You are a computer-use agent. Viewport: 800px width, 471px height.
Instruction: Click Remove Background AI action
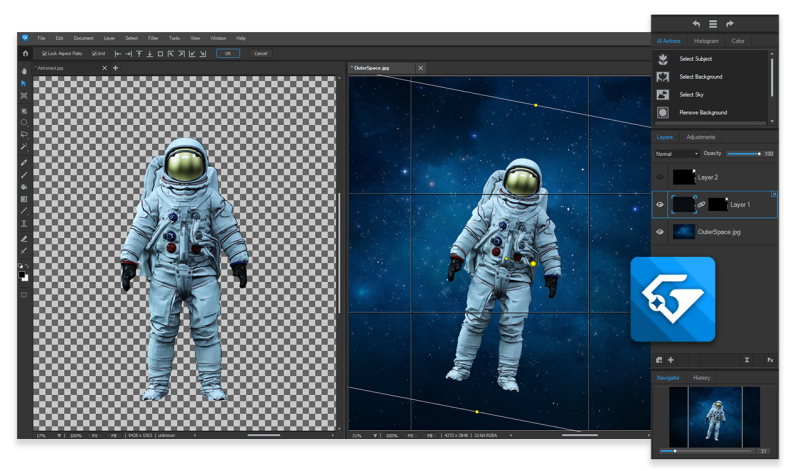[703, 112]
